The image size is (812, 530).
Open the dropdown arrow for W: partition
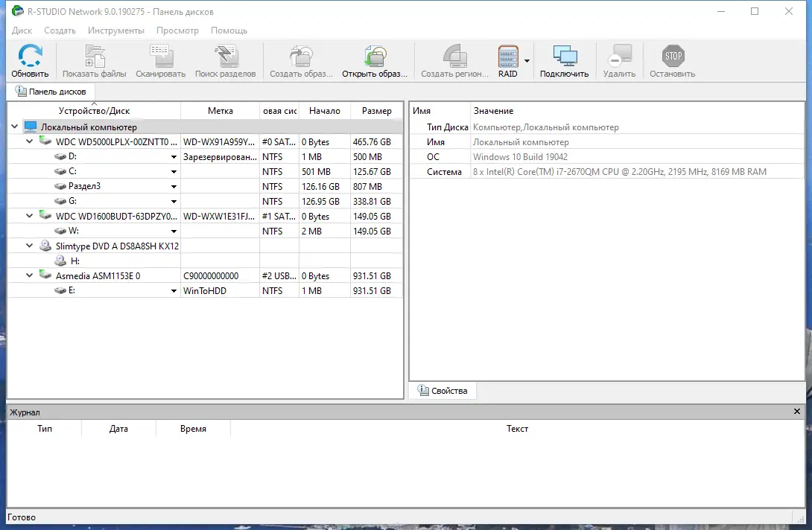tap(174, 232)
